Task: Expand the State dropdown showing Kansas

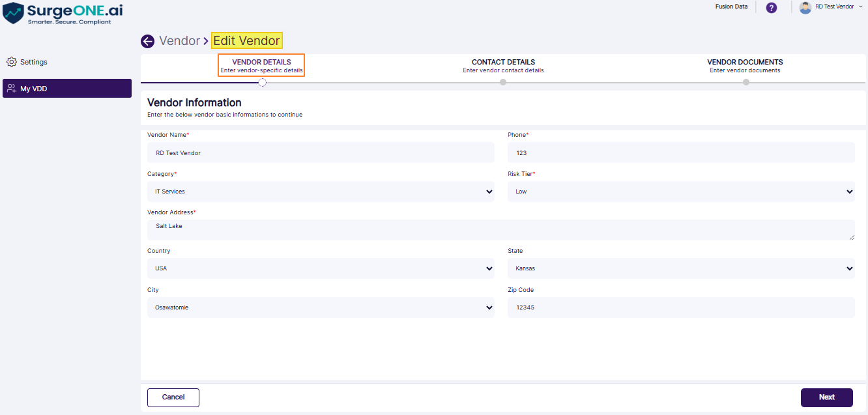Action: [x=681, y=268]
